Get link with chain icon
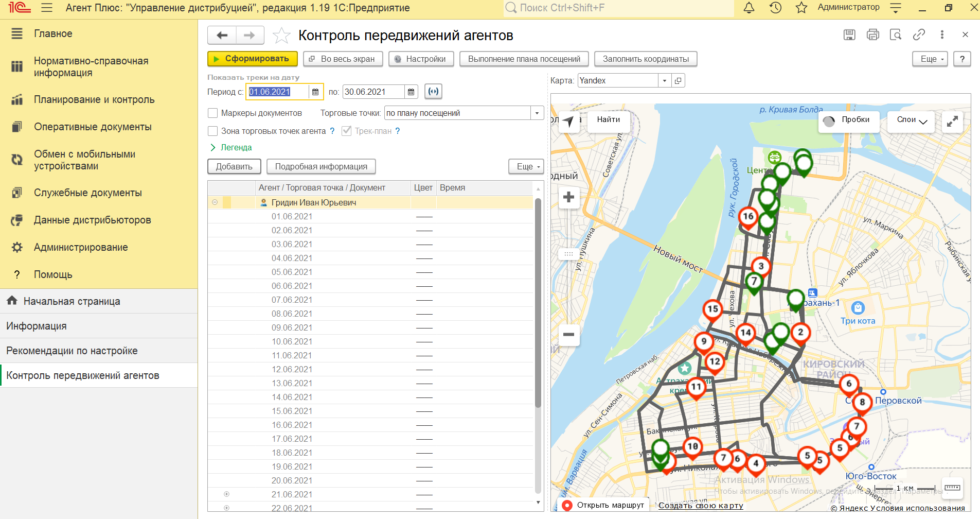This screenshot has height=519, width=980. click(x=919, y=34)
